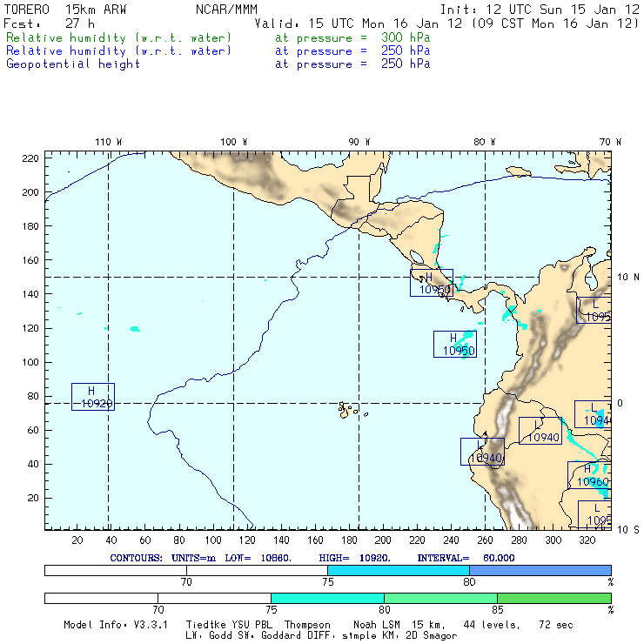Select the "Tiedtke" scheme name
This screenshot has width=644, height=644.
205,625
